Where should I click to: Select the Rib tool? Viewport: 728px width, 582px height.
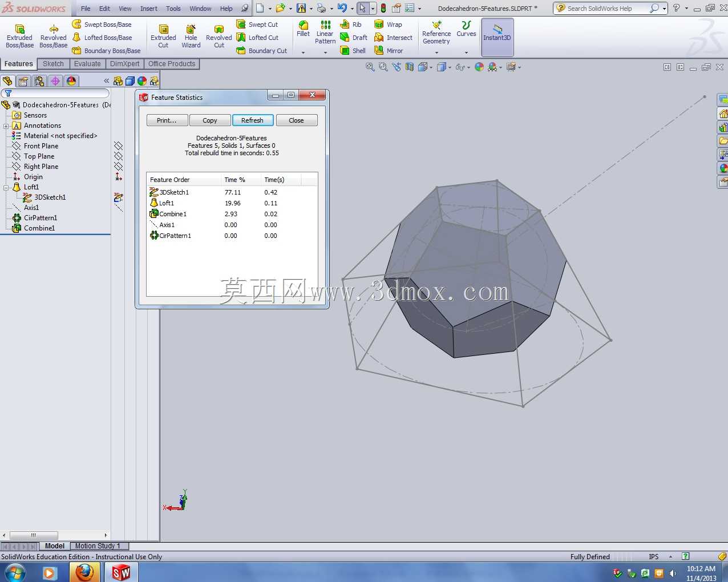coord(351,25)
